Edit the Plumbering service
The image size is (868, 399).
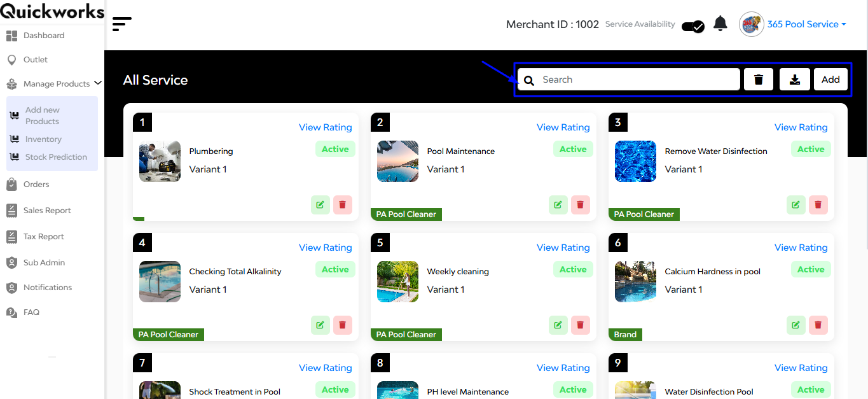320,205
